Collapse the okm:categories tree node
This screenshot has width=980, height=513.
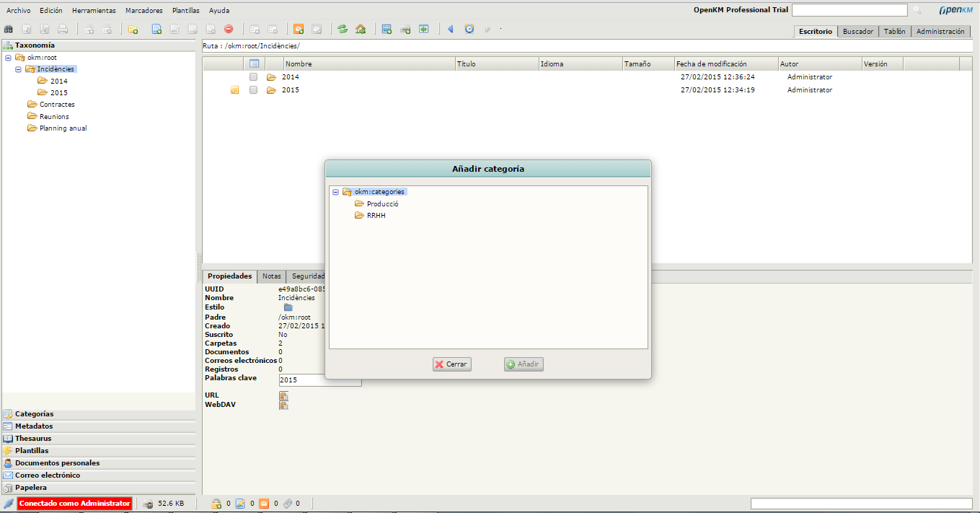point(335,192)
